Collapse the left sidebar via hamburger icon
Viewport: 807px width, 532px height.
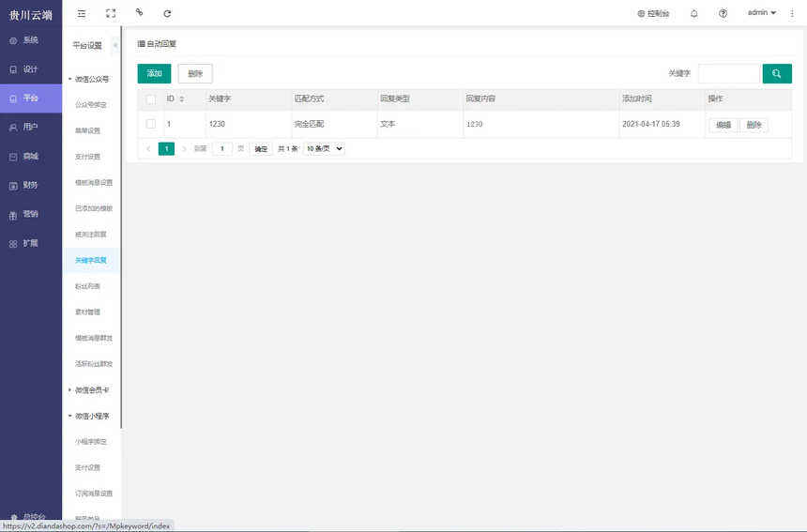82,13
